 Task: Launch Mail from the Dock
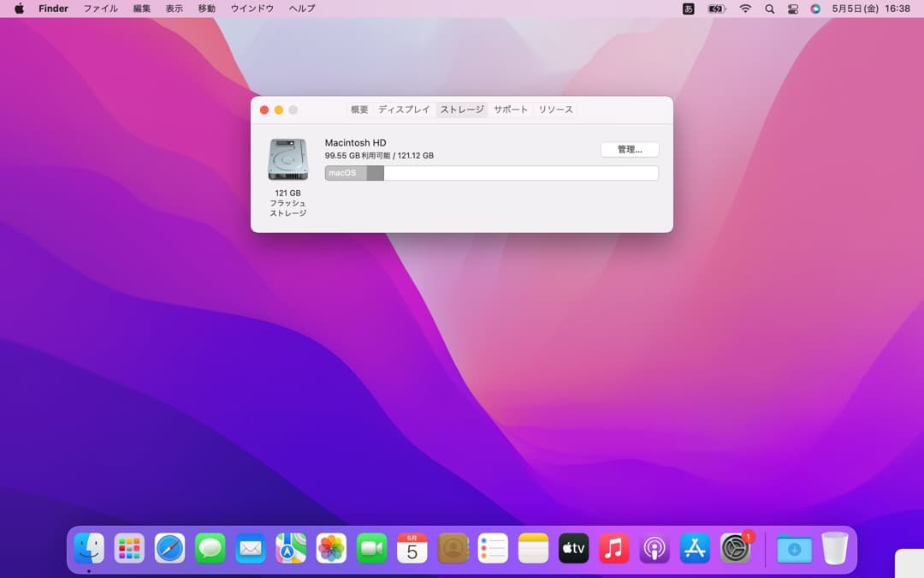point(251,549)
